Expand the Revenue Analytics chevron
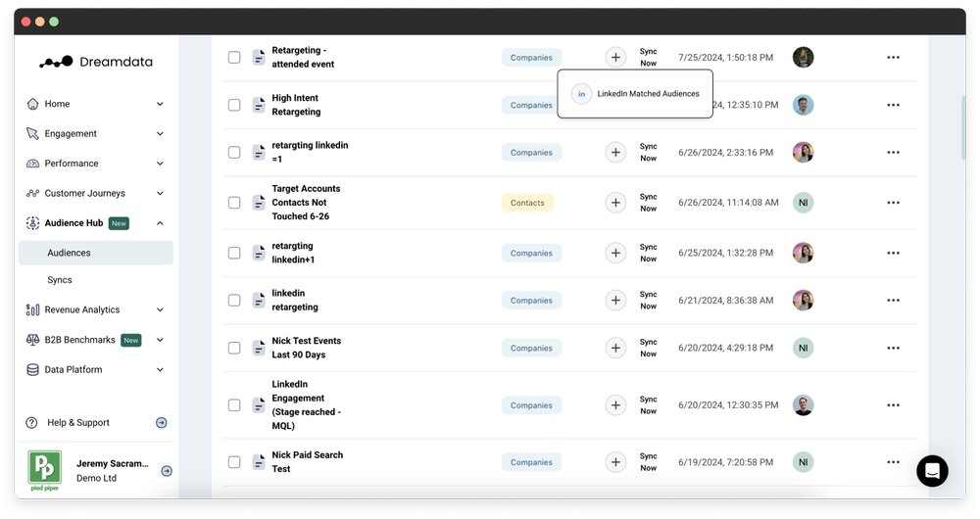 160,309
